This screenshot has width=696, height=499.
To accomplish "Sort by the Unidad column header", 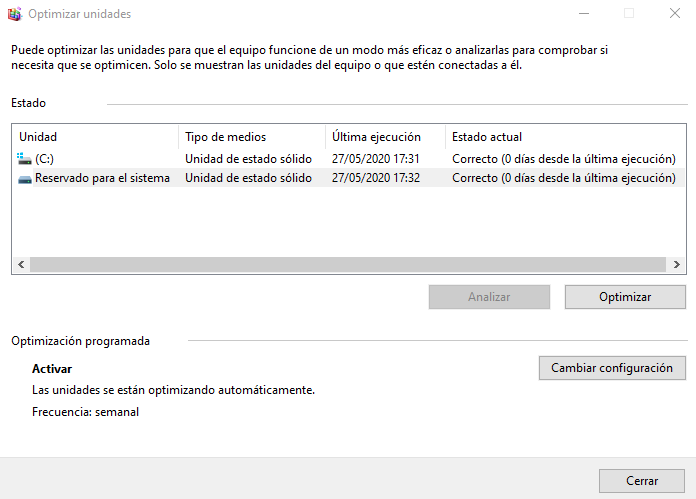I will pos(38,137).
